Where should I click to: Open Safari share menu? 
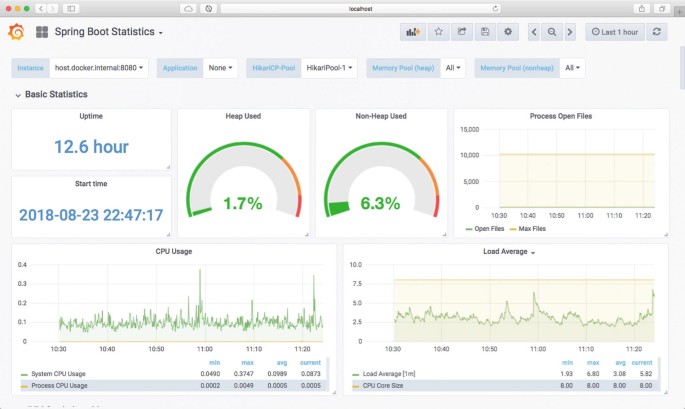pos(642,8)
